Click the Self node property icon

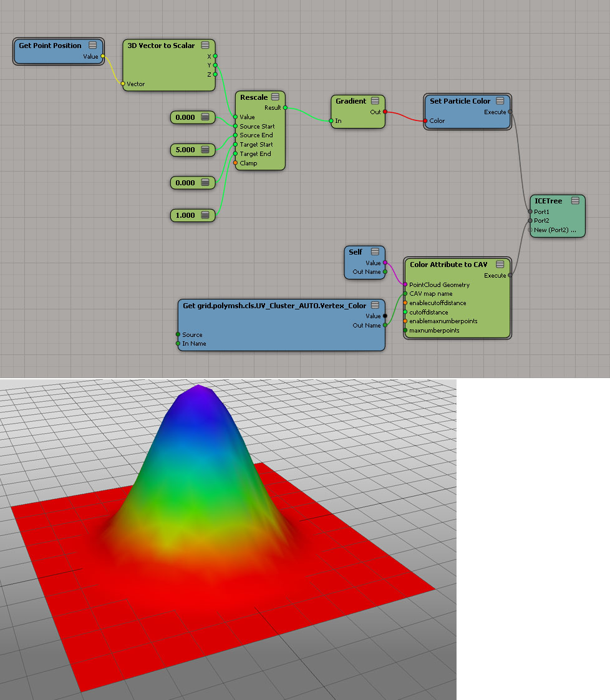pyautogui.click(x=375, y=252)
